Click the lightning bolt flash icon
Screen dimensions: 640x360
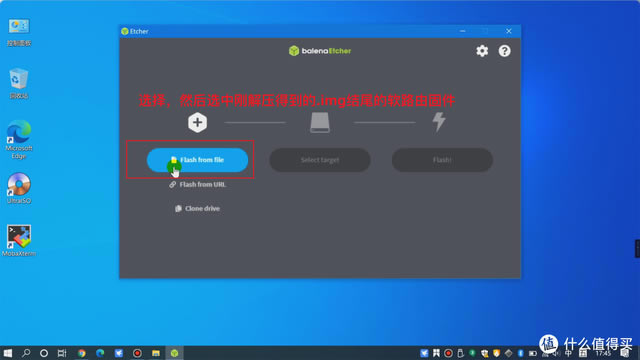[439, 122]
